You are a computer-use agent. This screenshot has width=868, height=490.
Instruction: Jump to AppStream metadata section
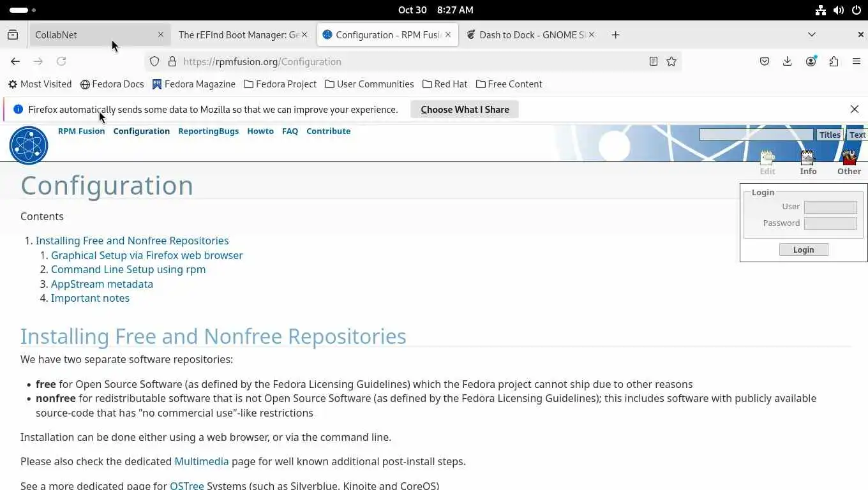click(102, 284)
